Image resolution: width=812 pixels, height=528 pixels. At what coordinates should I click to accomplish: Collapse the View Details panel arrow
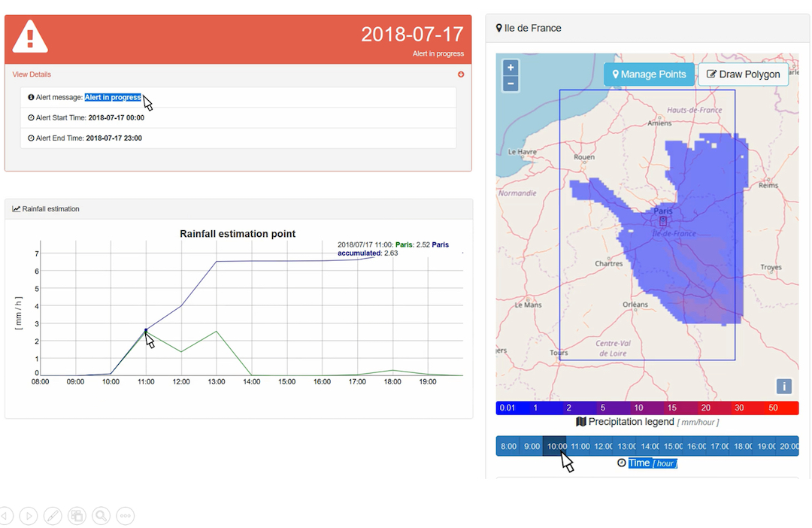(x=461, y=74)
